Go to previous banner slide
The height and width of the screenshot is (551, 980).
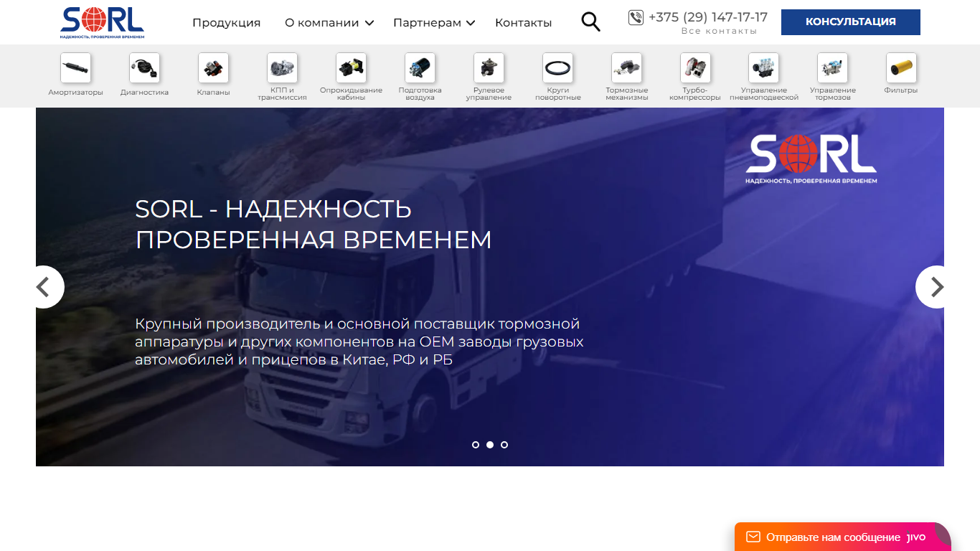[44, 287]
